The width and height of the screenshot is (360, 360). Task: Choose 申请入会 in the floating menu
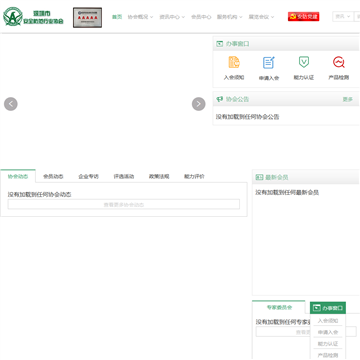click(x=328, y=332)
